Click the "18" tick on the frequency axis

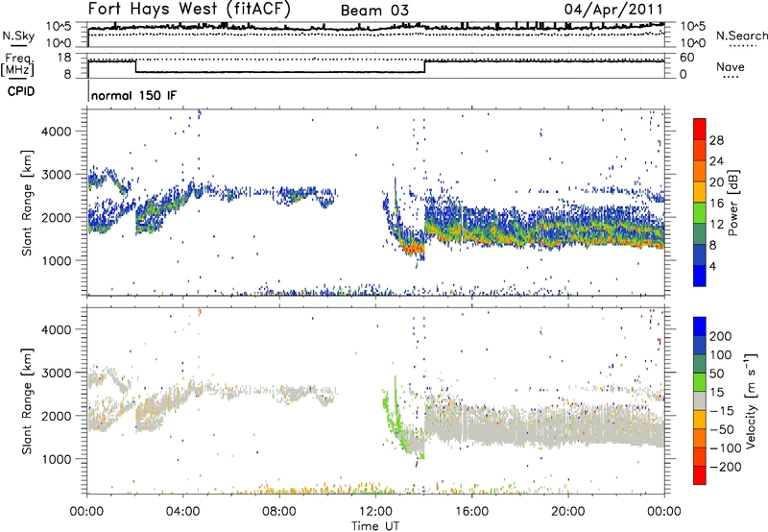(64, 58)
